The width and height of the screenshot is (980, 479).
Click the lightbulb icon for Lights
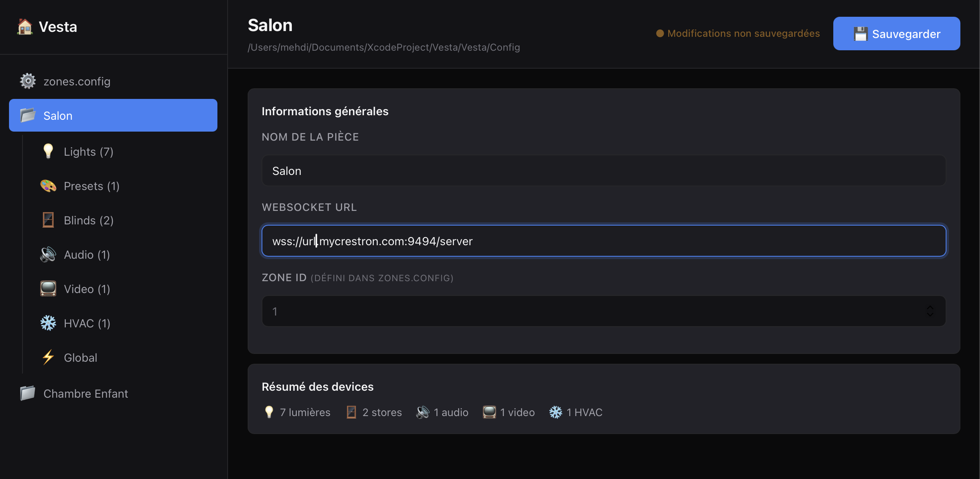point(48,151)
